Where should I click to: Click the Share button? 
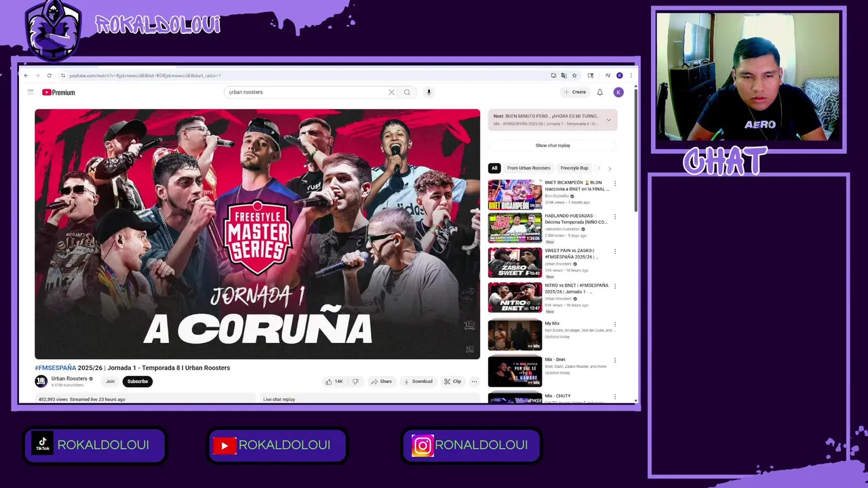click(381, 381)
